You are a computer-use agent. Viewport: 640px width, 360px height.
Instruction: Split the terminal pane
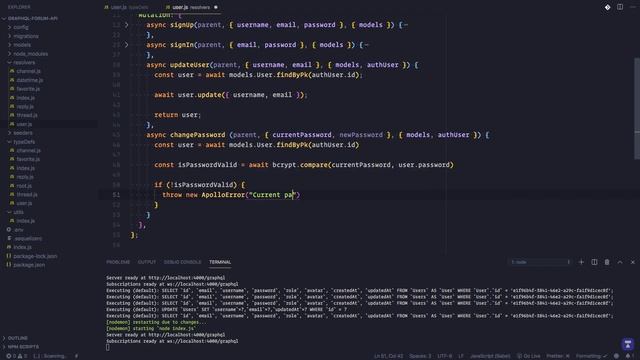point(594,262)
